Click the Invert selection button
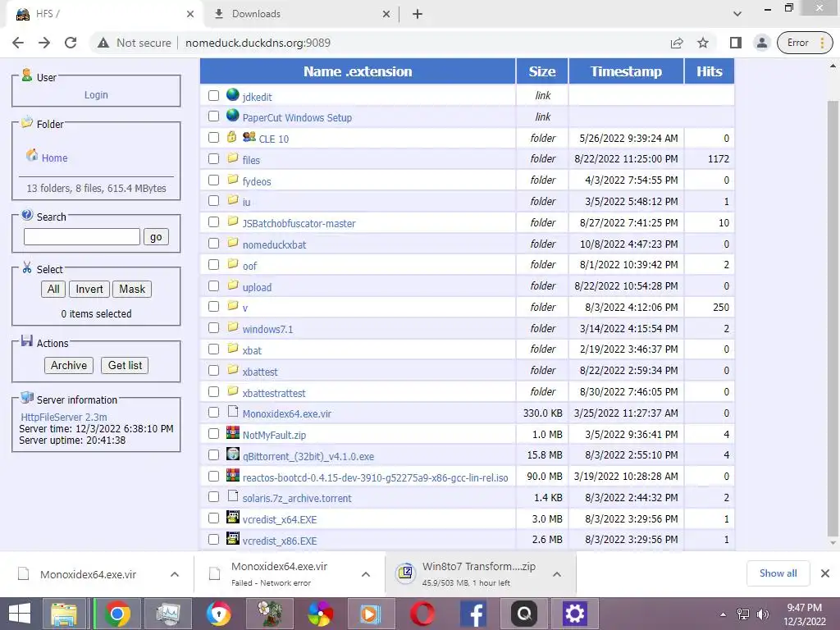The image size is (840, 630). 89,290
